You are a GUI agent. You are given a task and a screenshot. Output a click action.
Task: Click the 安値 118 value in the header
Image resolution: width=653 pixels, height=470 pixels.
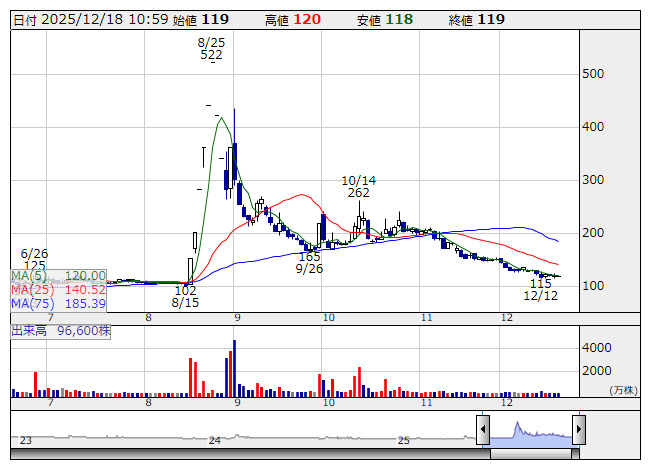click(399, 19)
